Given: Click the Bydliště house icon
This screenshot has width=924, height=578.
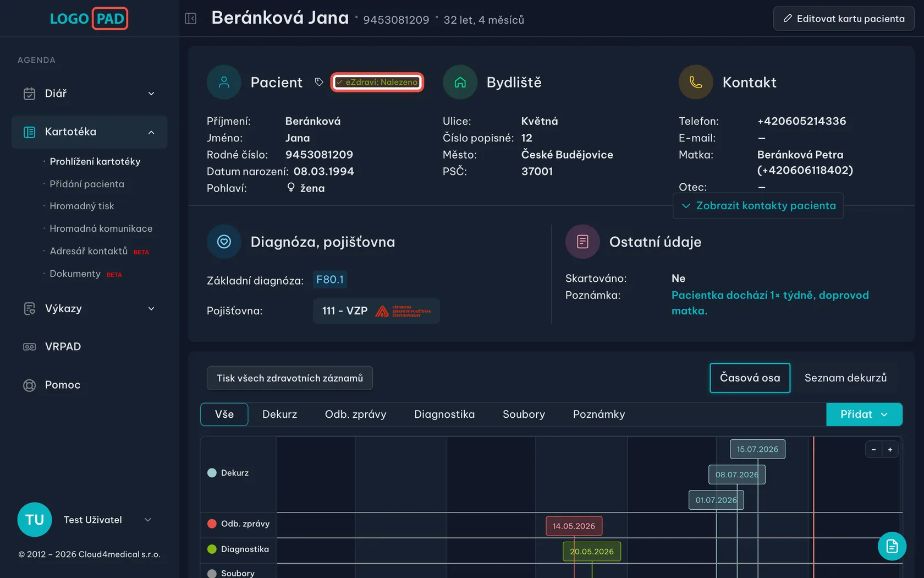Looking at the screenshot, I should click(460, 83).
